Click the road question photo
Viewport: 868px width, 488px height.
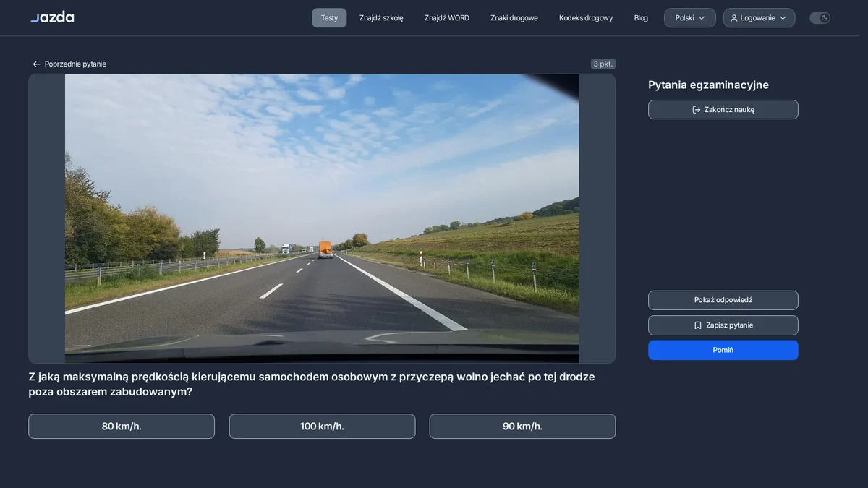(x=322, y=218)
